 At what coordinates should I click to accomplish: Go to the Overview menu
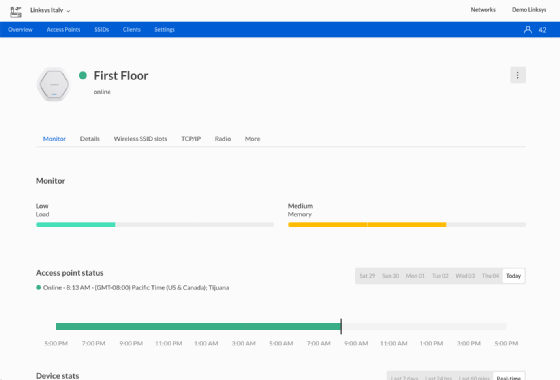20,30
